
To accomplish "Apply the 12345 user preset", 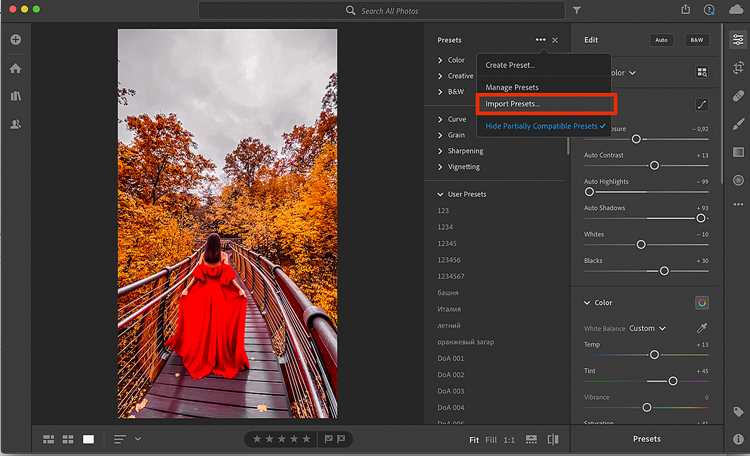I will click(447, 244).
